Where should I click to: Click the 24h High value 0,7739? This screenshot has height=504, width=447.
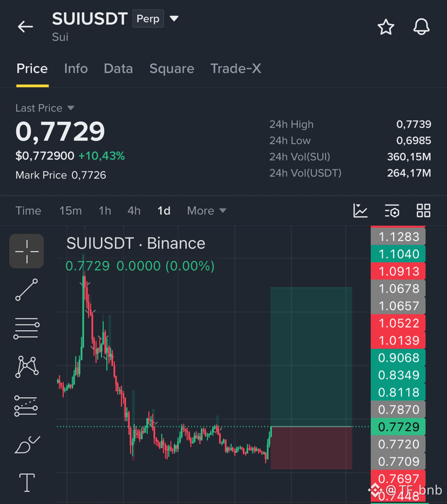414,125
